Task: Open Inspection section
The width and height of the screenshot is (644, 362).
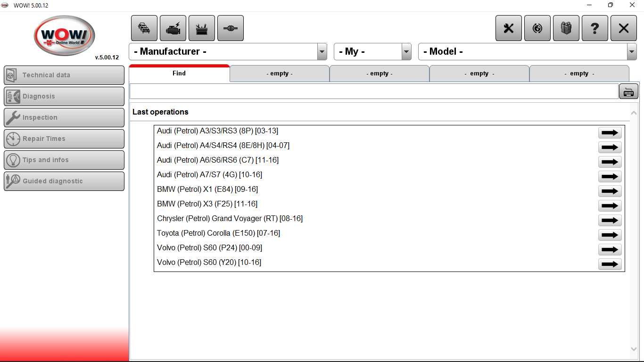Action: 64,117
